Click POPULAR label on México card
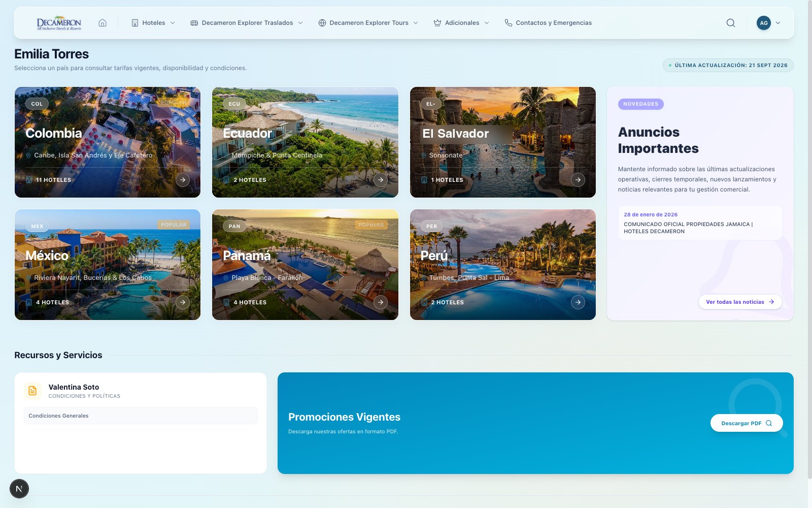Image resolution: width=812 pixels, height=508 pixels. (x=174, y=225)
